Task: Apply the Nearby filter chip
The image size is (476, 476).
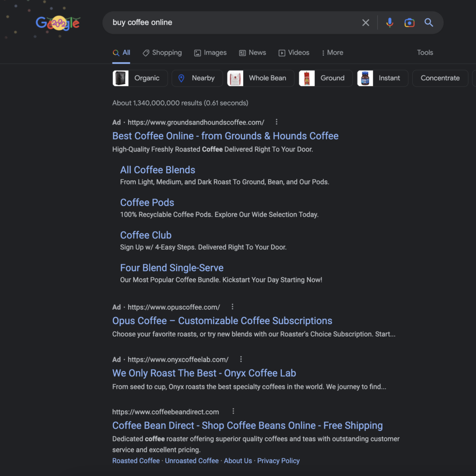Action: (x=197, y=78)
